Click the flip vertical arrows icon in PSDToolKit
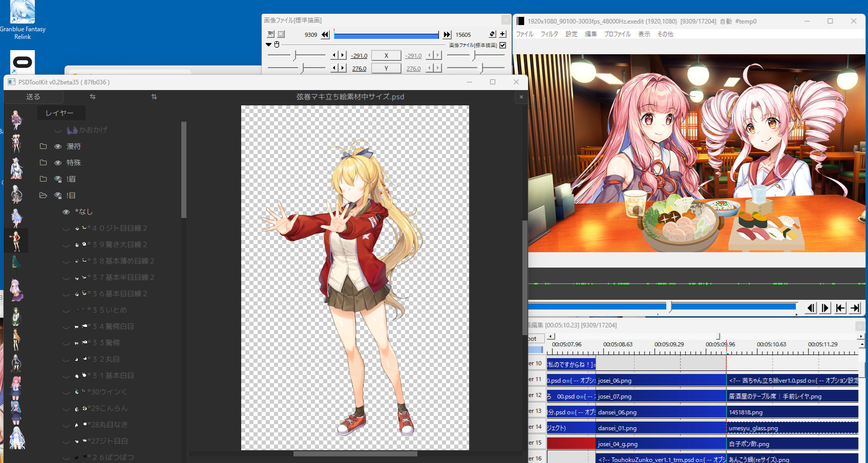This screenshot has height=463, width=868. [154, 97]
